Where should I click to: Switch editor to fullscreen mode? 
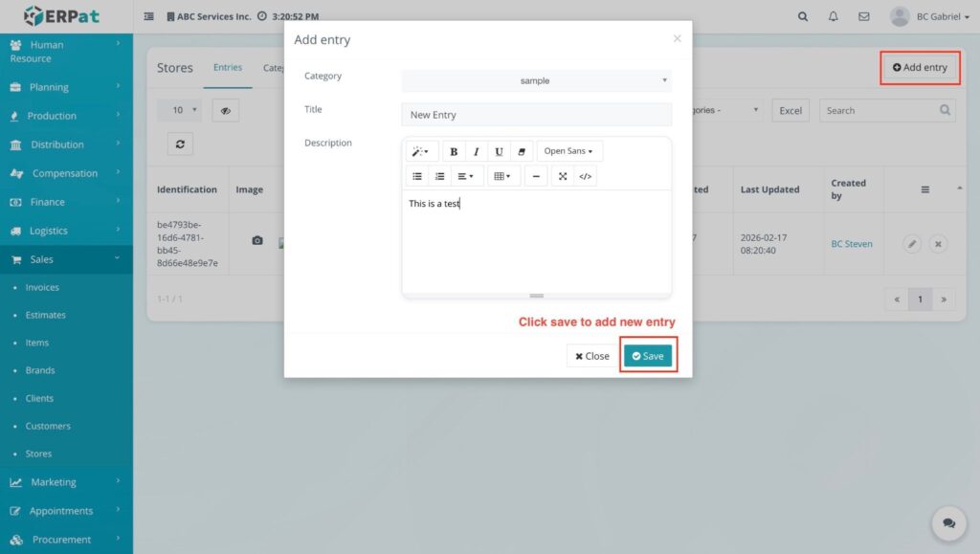pyautogui.click(x=563, y=176)
